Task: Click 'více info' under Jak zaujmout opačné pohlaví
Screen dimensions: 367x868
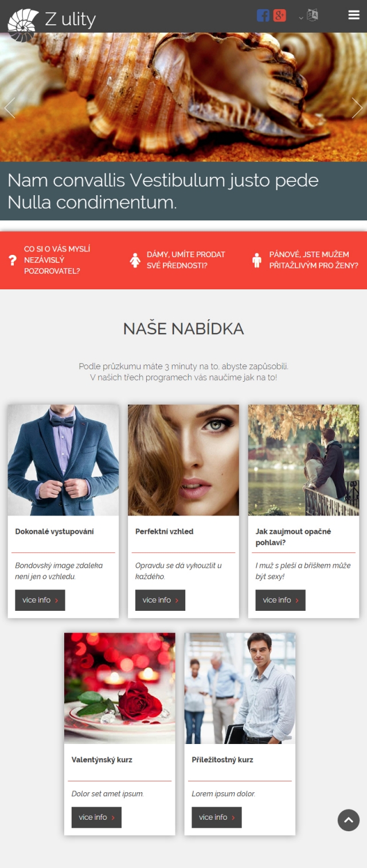Action: 280,600
